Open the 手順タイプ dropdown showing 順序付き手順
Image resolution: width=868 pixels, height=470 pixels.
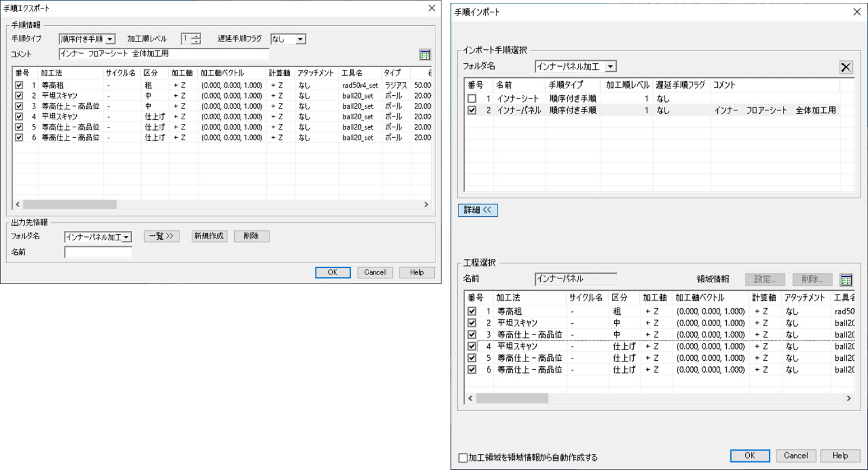tap(110, 39)
